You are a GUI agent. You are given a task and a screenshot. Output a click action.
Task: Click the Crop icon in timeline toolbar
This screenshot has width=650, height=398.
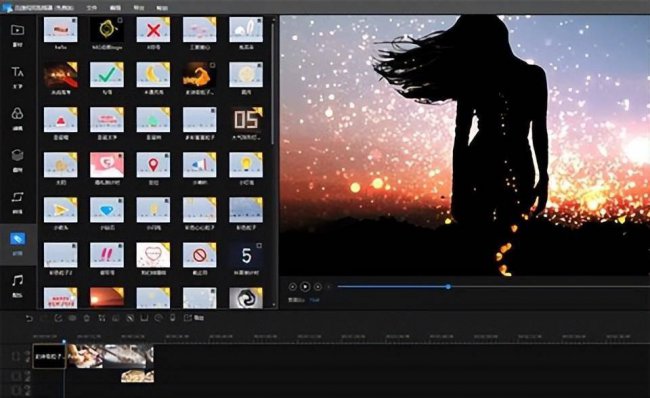pos(102,318)
